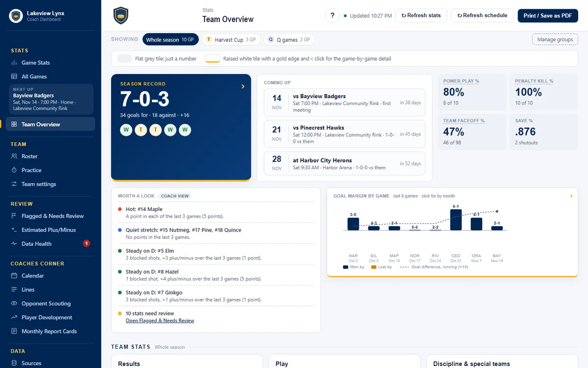Screen dimensions: 588x368
Task: Click the Sources database icon
Action: (14, 364)
